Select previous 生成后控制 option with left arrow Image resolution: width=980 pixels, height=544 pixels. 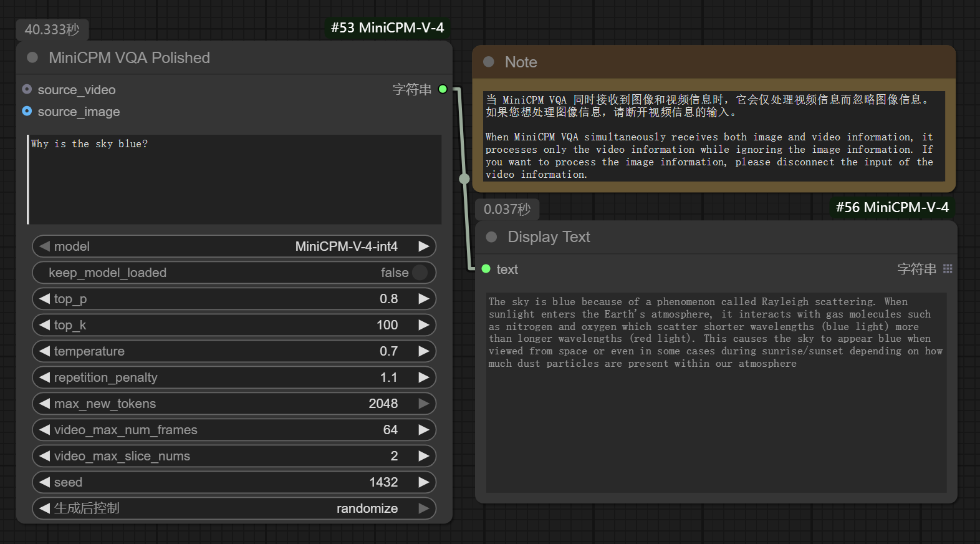[x=44, y=508]
